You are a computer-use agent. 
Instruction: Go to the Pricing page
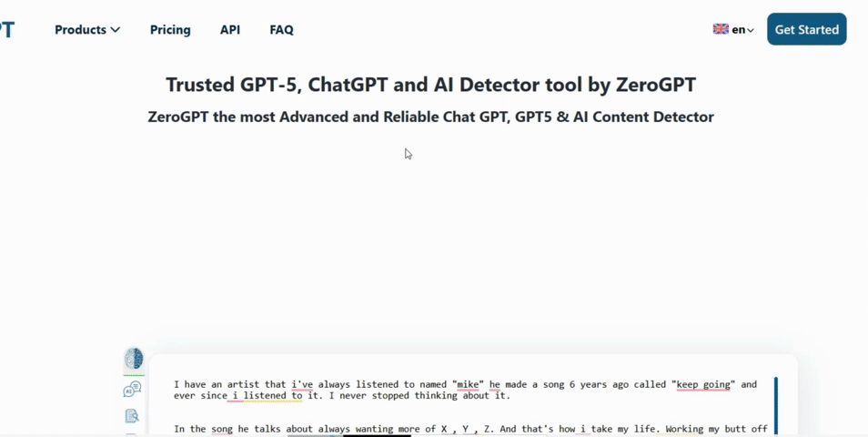(170, 30)
